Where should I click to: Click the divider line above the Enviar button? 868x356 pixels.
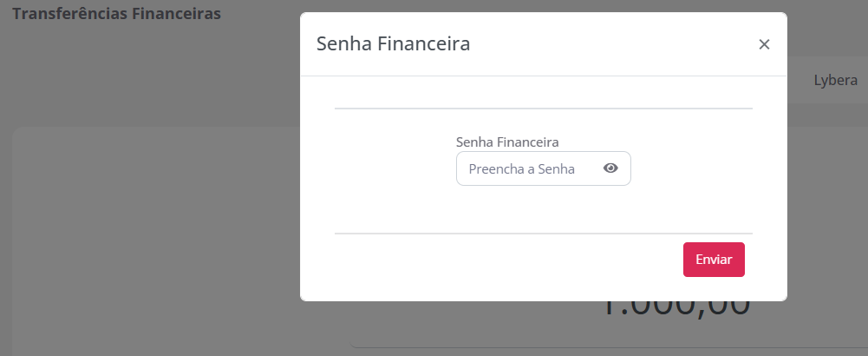click(543, 234)
